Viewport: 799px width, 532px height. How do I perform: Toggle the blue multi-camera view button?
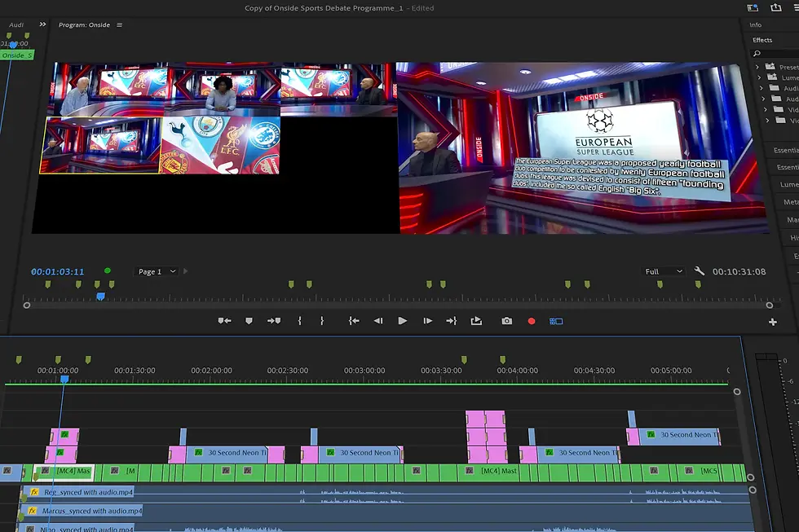pos(556,321)
